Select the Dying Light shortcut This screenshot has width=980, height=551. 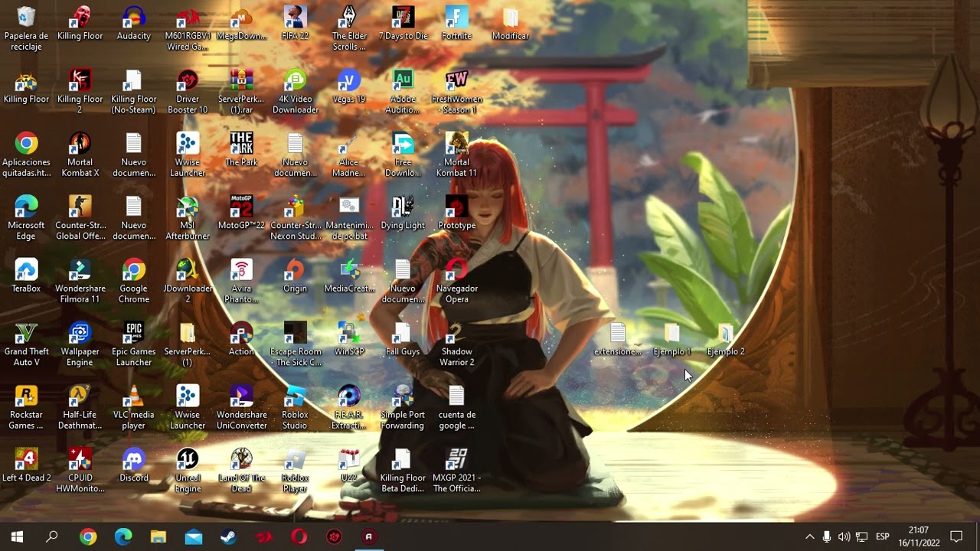click(x=403, y=213)
